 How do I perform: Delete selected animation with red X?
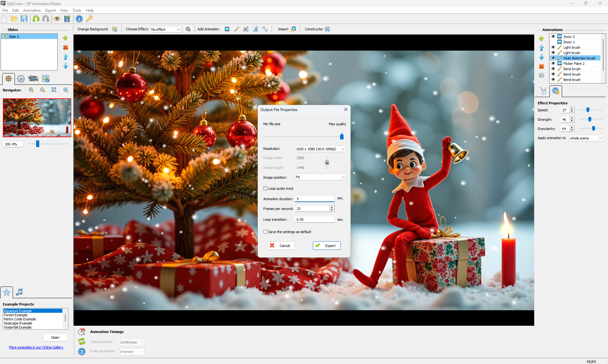click(x=541, y=66)
